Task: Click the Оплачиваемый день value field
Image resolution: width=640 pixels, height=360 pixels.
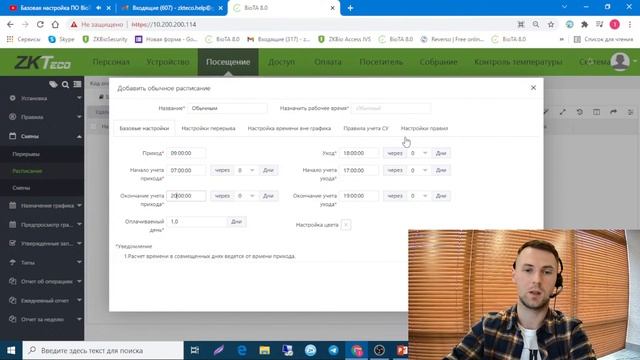Action: point(197,222)
